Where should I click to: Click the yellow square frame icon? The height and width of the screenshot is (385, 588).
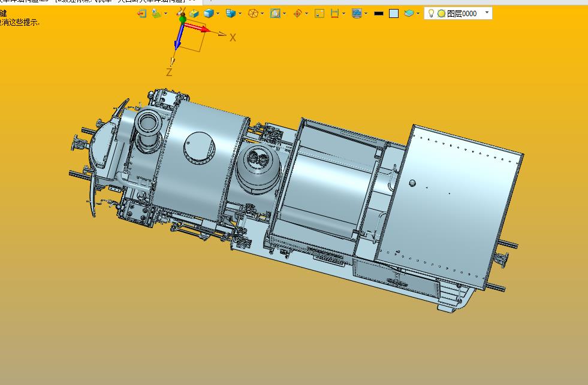pos(319,14)
